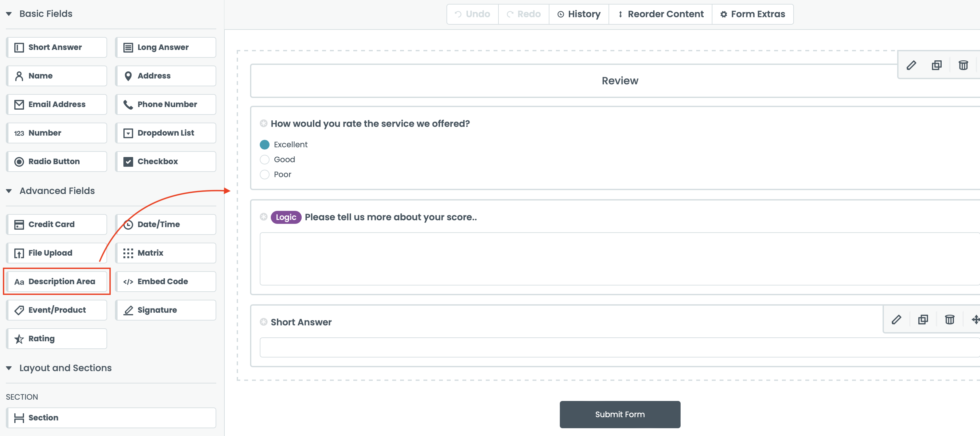
Task: Click the Description Area field button
Action: tap(57, 282)
